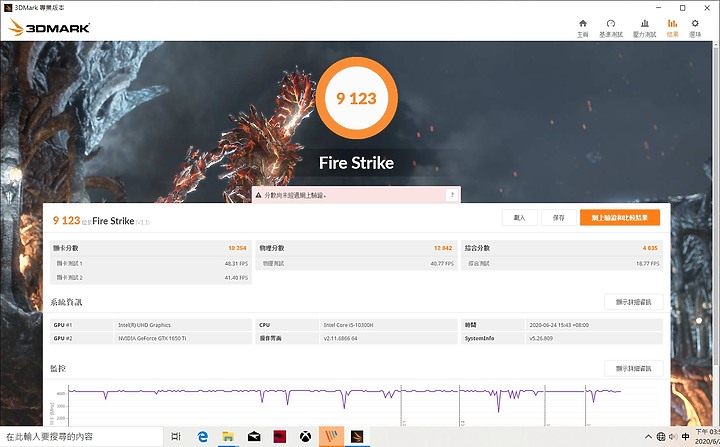Open Microsoft Edge from the taskbar
Image resolution: width=720 pixels, height=447 pixels.
click(202, 436)
